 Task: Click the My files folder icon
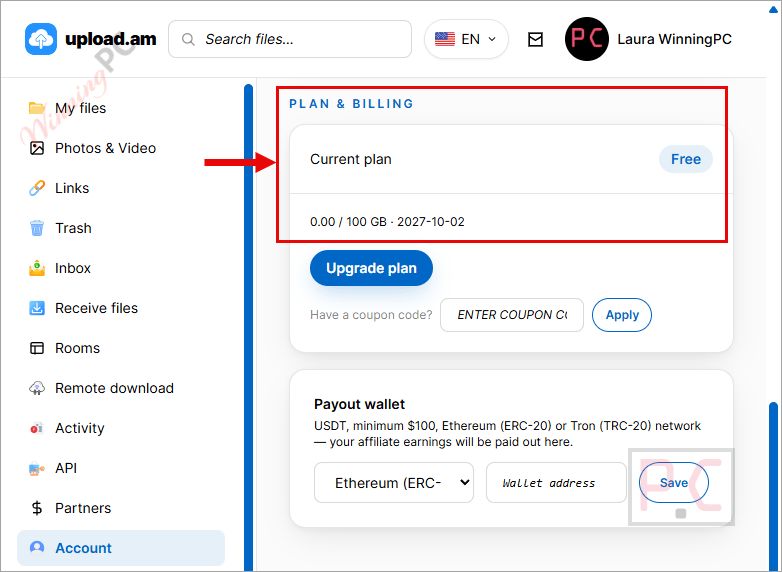click(36, 108)
